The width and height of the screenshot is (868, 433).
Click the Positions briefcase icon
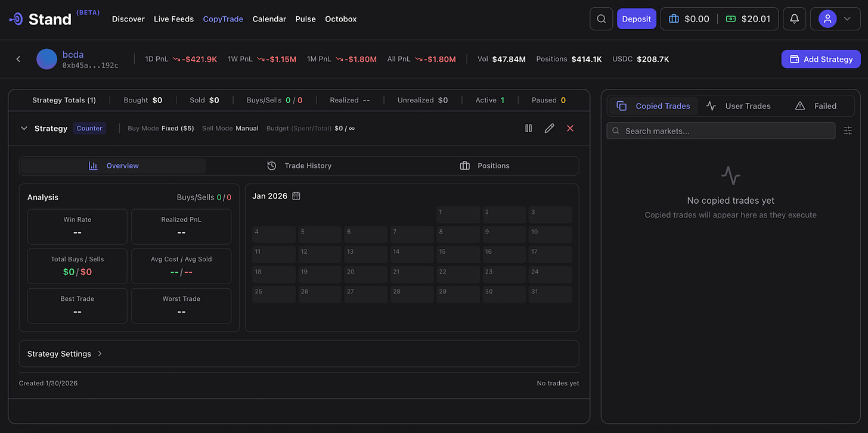tap(464, 166)
